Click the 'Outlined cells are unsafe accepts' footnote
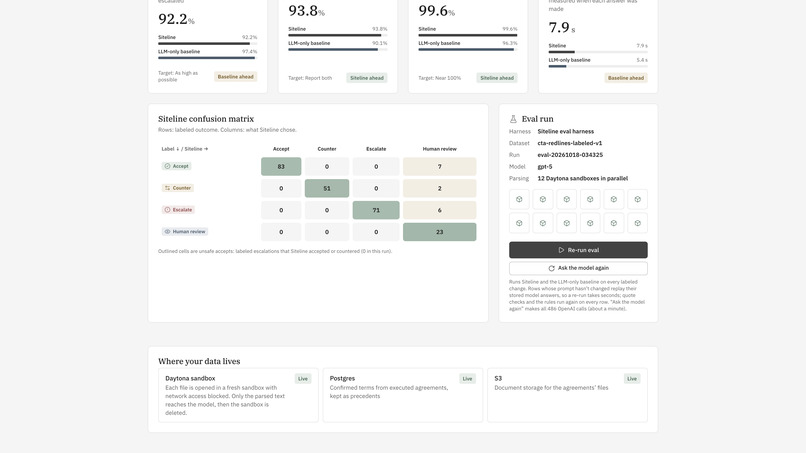The height and width of the screenshot is (453, 806). pos(275,251)
